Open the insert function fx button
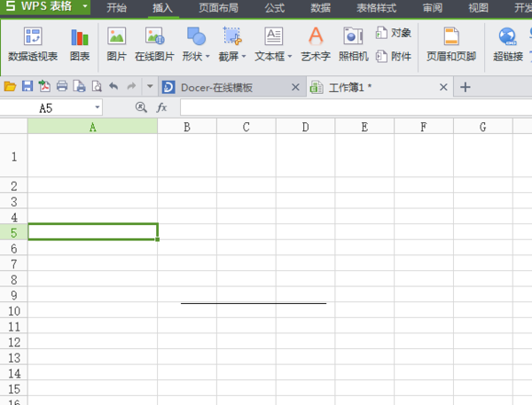The height and width of the screenshot is (405, 532). pyautogui.click(x=161, y=107)
